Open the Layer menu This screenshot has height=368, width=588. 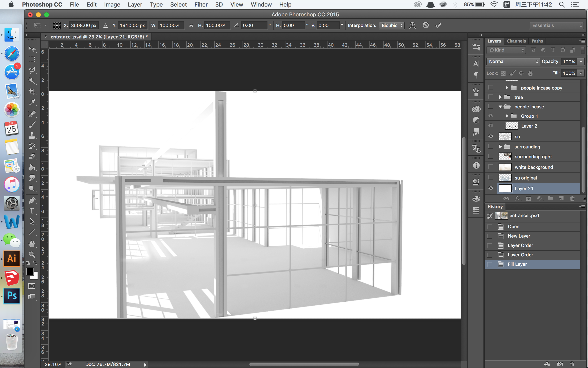(x=135, y=5)
